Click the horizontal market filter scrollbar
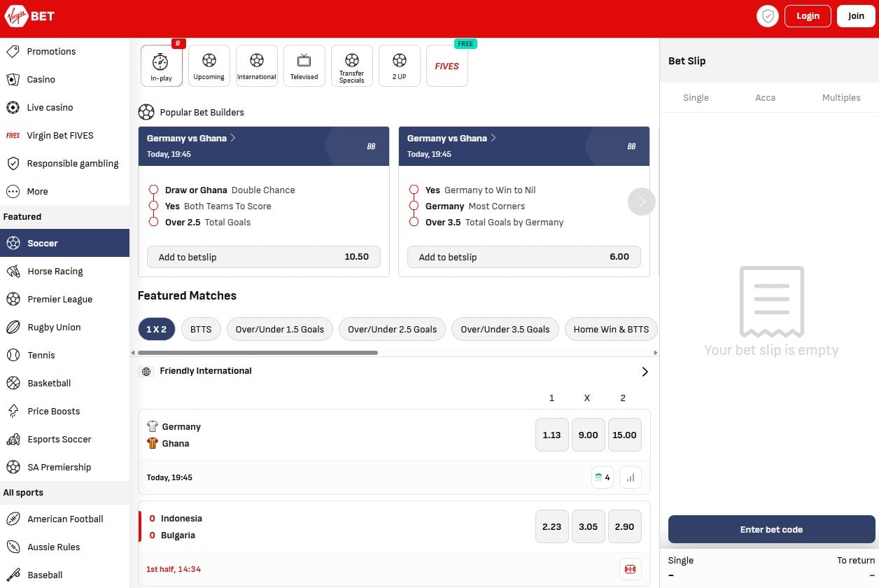879x588 pixels. coord(258,353)
